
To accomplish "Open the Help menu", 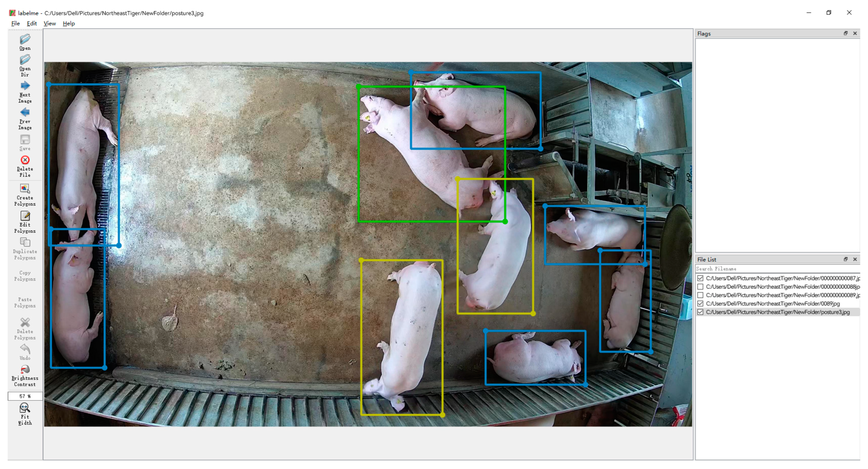I will (x=69, y=23).
